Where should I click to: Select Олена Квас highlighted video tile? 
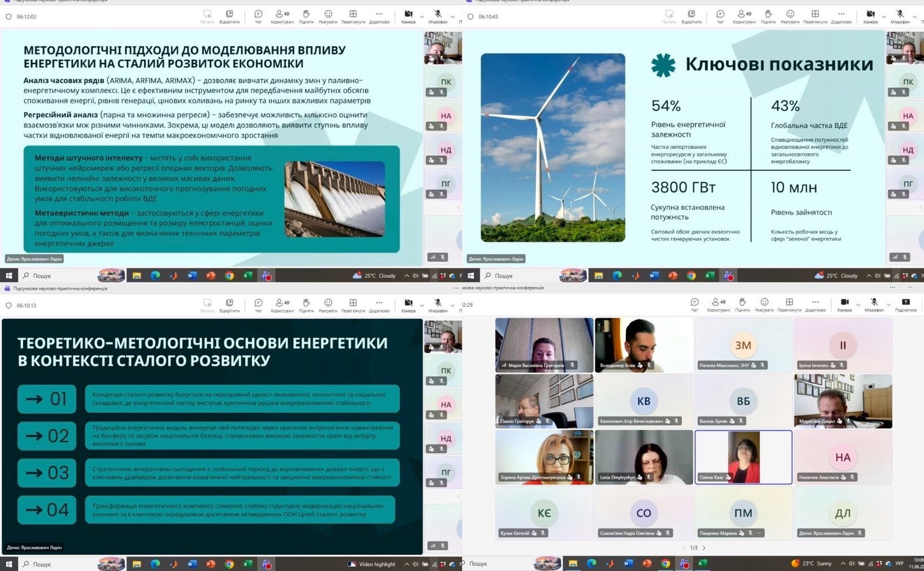tap(743, 457)
